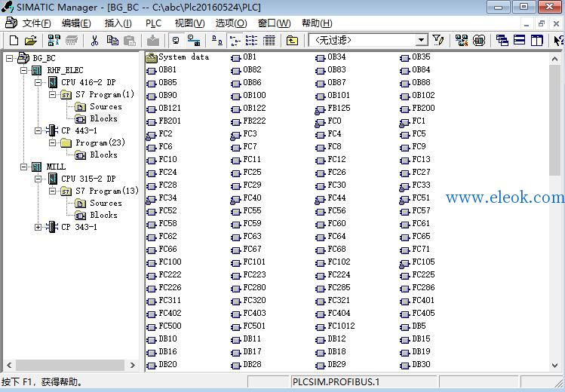This screenshot has height=392, width=565.
Task: Open the 文件(F) menu
Action: coord(36,23)
